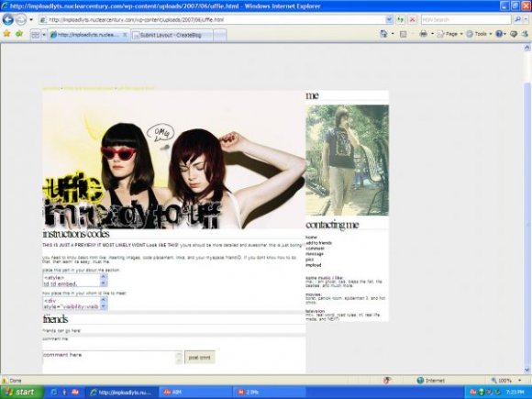This screenshot has width=532, height=399.
Task: Click the Internet security zone indicator
Action: [x=431, y=381]
